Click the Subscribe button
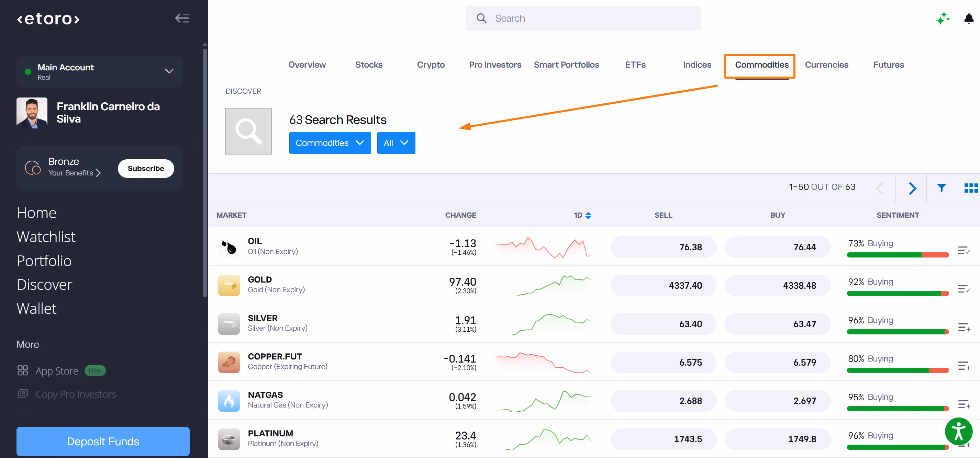Screen dimensions: 980x458 (x=146, y=168)
